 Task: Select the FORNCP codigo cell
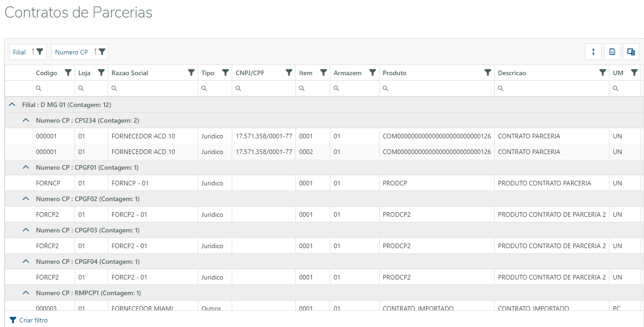(x=53, y=183)
